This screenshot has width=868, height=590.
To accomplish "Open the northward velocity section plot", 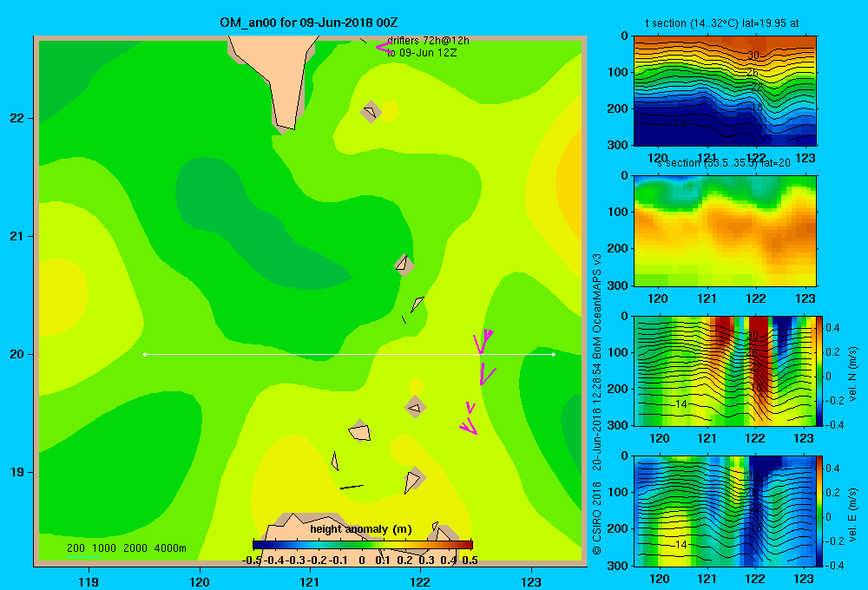I will coord(724,370).
